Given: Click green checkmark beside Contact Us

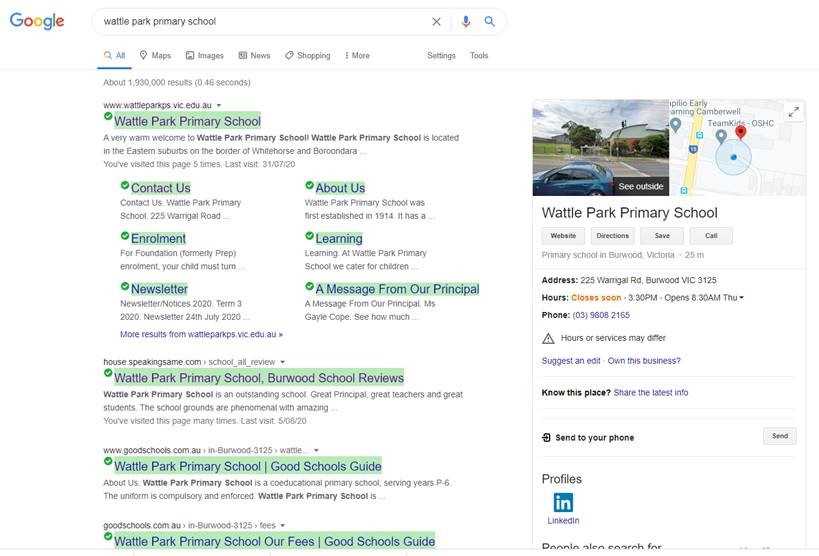Looking at the screenshot, I should (125, 185).
